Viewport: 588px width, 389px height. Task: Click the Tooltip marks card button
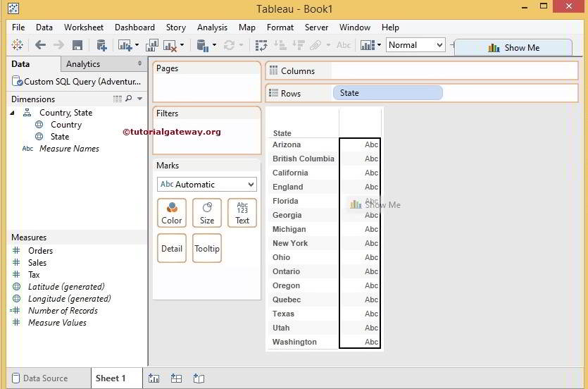pos(207,248)
